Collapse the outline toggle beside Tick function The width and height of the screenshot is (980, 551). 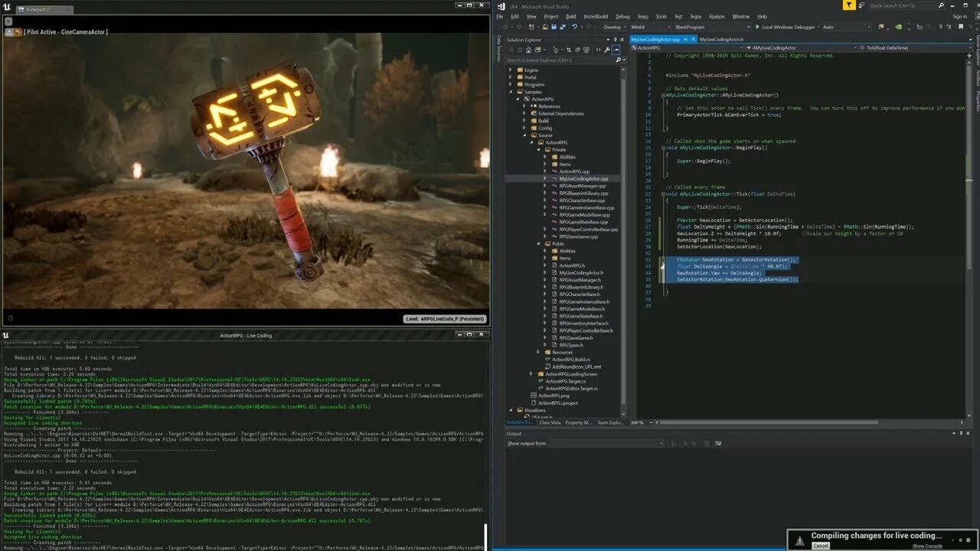[663, 194]
